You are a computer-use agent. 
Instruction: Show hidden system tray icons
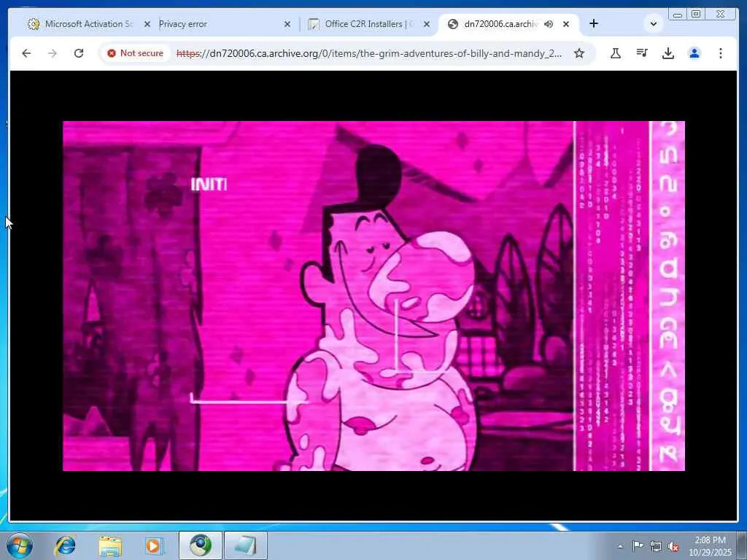point(620,546)
